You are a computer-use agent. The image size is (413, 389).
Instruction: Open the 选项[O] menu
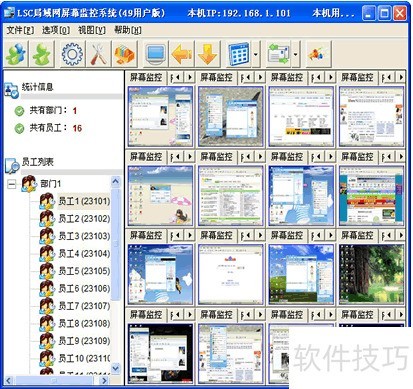56,30
